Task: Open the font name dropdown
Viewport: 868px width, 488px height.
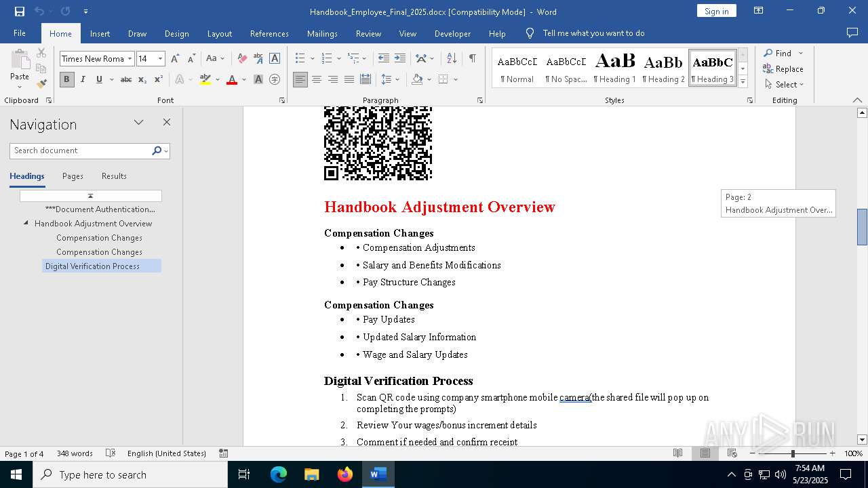Action: point(130,59)
